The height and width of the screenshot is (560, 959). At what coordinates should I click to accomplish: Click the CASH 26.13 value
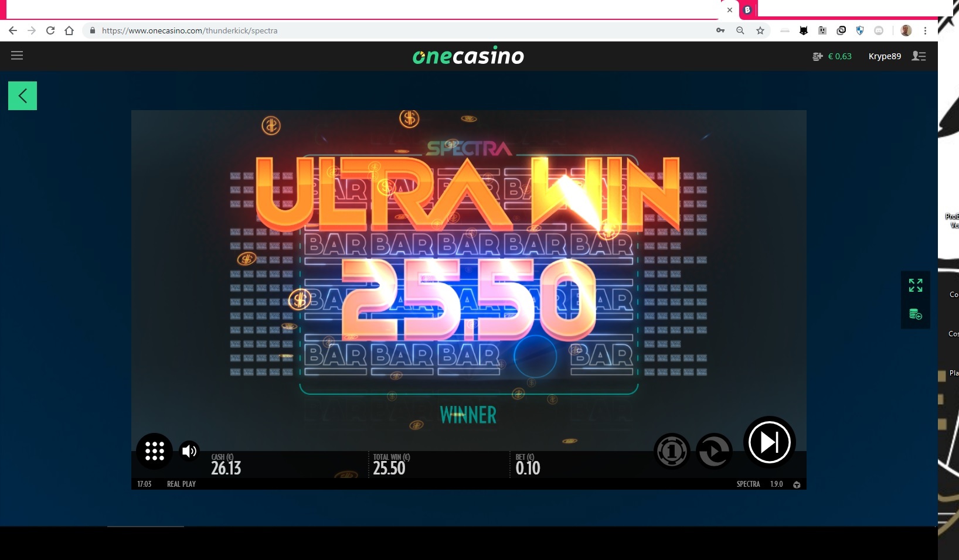coord(226,468)
